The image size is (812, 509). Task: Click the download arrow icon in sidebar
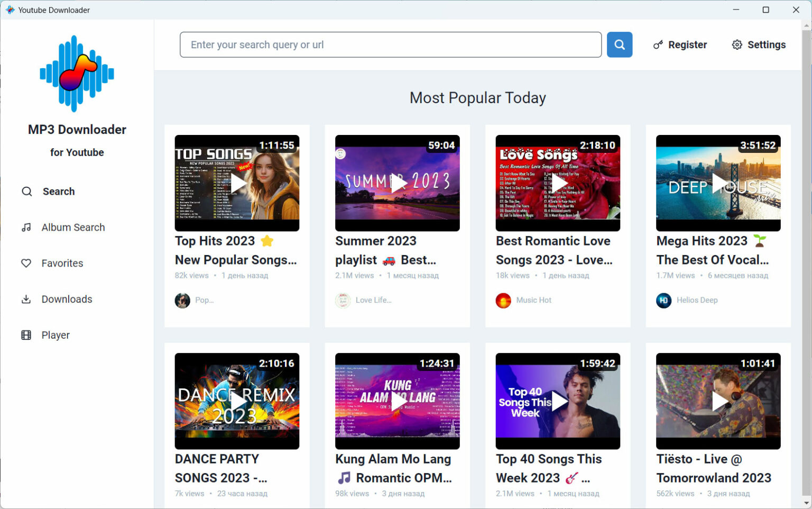coord(26,299)
